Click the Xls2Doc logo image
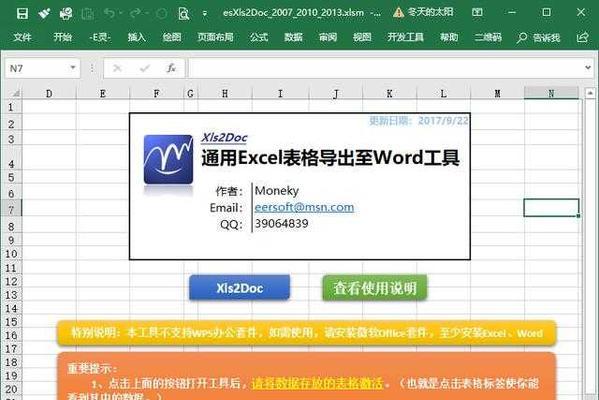The image size is (599, 400). point(168,160)
